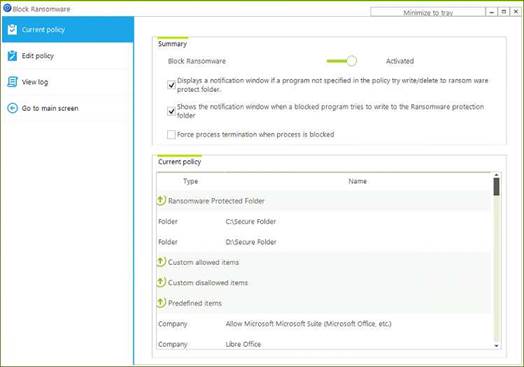Collapse the Custom allowed items group
The width and height of the screenshot is (524, 367).
tap(161, 262)
